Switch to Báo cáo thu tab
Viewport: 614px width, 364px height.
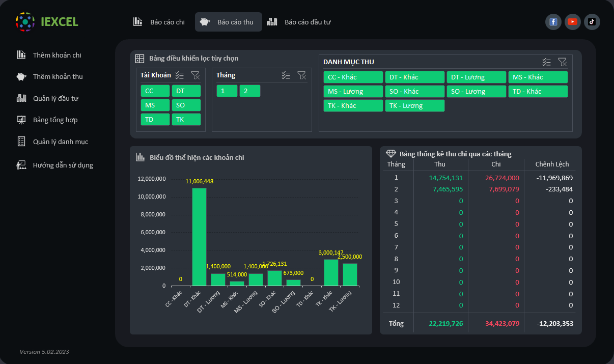(x=229, y=22)
